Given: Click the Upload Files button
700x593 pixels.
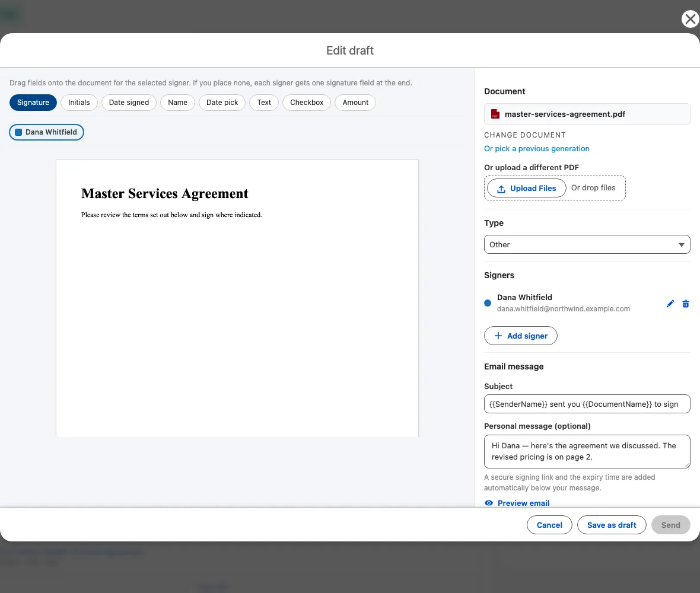Looking at the screenshot, I should click(x=526, y=189).
